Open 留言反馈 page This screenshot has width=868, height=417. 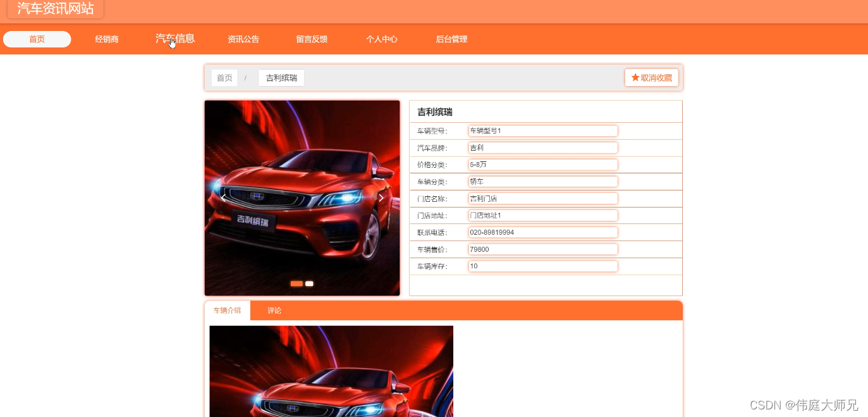tap(311, 39)
